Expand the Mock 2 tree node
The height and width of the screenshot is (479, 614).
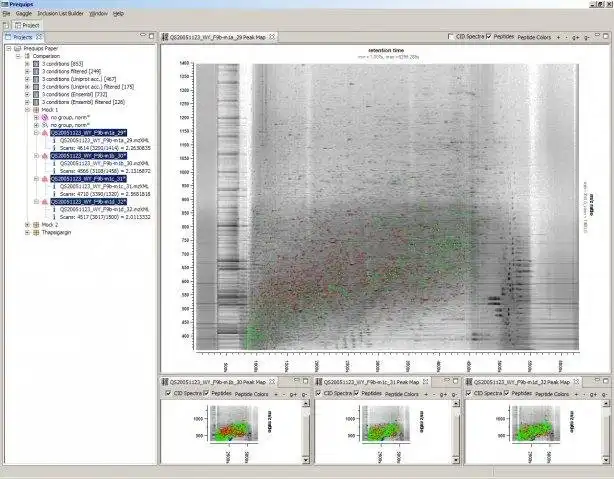click(27, 225)
